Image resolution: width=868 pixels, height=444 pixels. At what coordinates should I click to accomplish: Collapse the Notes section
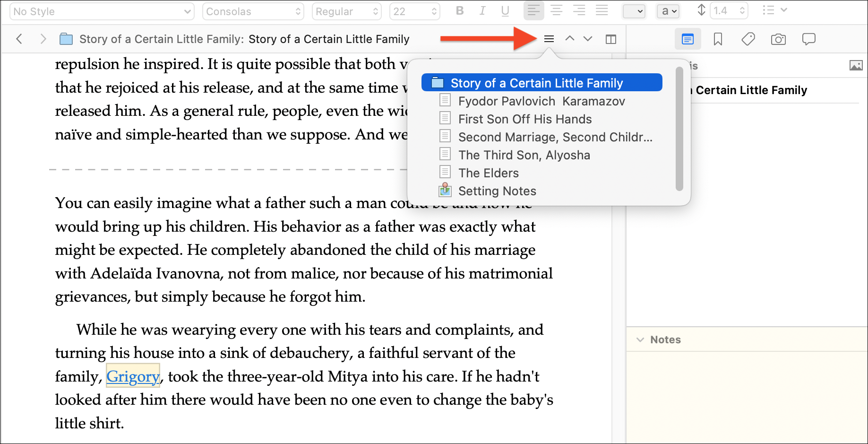640,340
